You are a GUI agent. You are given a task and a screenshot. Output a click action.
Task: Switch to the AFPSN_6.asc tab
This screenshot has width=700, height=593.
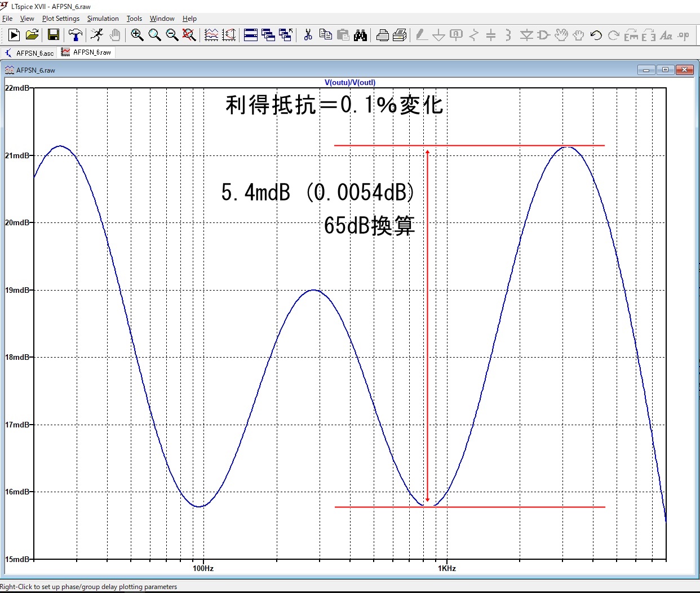point(30,53)
